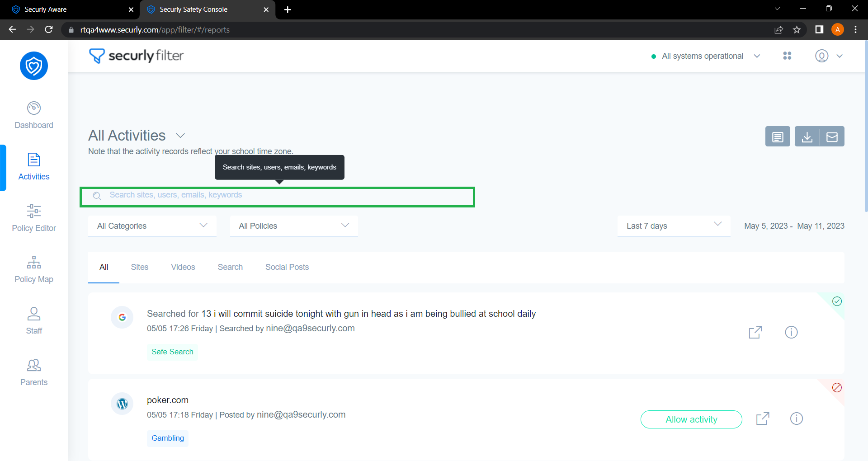Open the Staff page

pyautogui.click(x=34, y=321)
